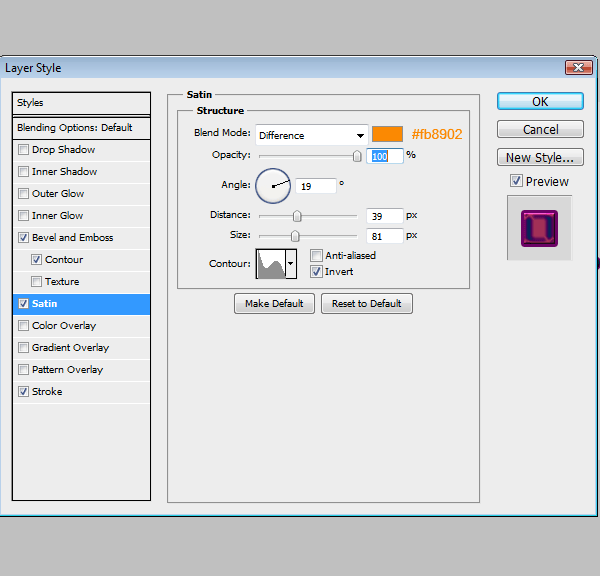Screen dimensions: 600x576
Task: Click the Distance value field
Action: pos(385,216)
